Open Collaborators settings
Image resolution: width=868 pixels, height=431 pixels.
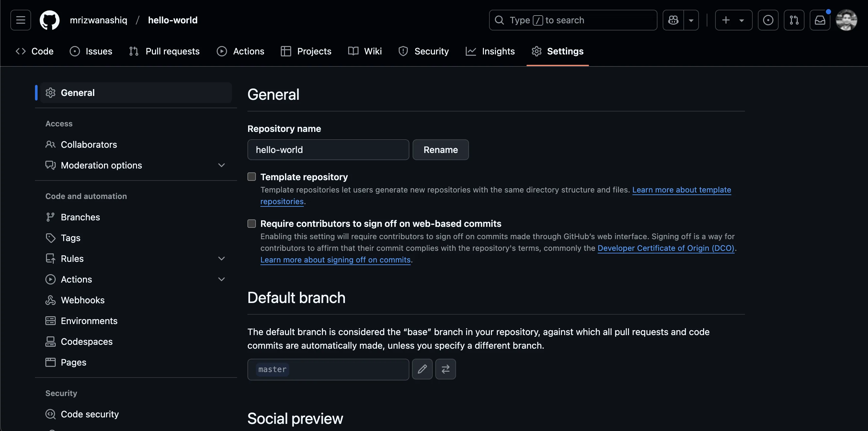click(x=136, y=145)
